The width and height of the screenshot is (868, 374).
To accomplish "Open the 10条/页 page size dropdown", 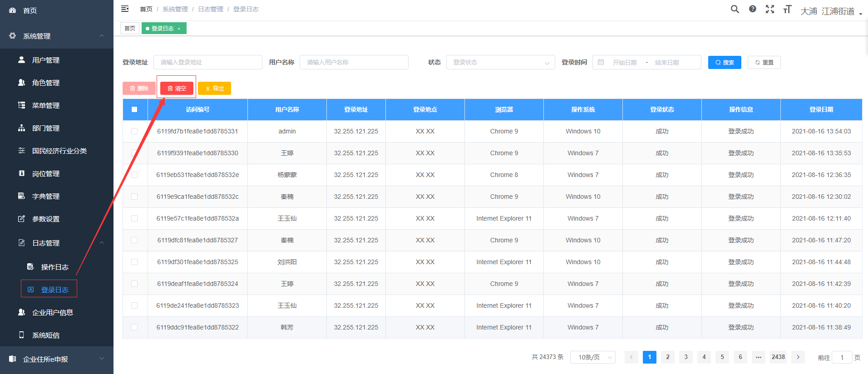I will tap(593, 357).
